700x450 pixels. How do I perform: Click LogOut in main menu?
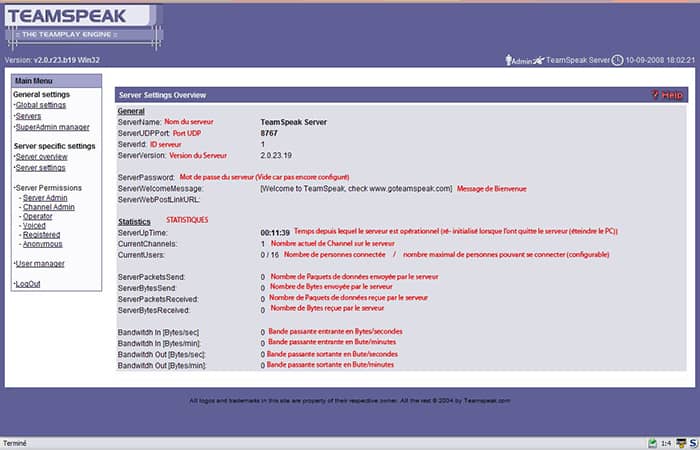pos(28,284)
